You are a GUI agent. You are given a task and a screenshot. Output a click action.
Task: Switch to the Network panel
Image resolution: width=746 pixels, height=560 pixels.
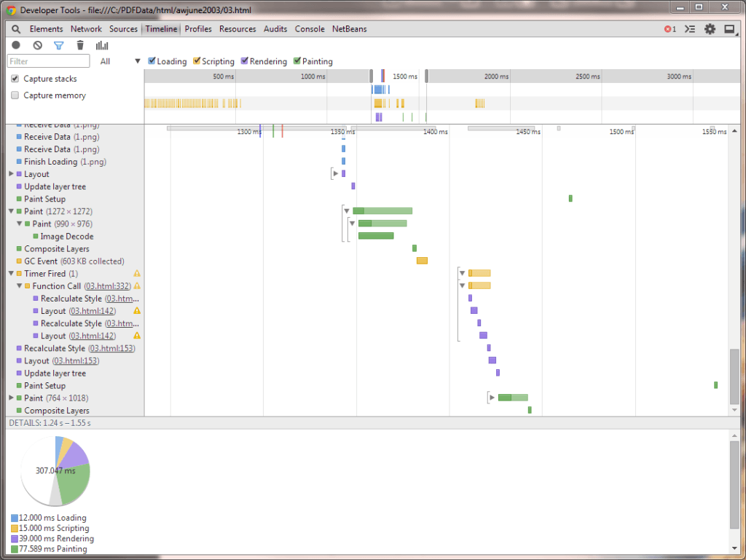point(86,28)
